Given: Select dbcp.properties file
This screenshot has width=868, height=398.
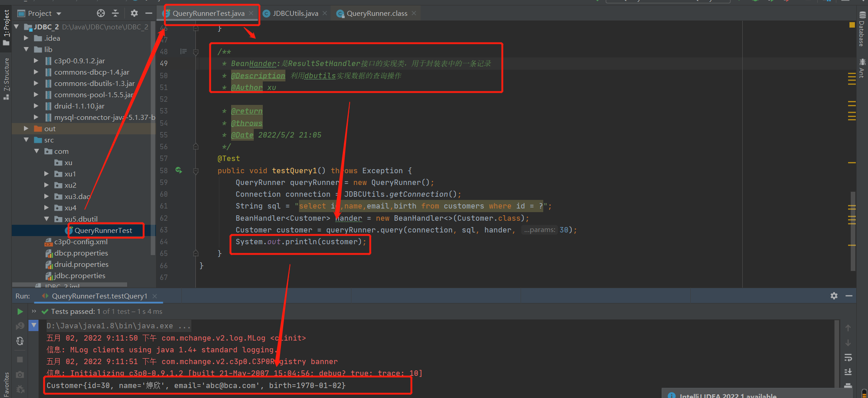Looking at the screenshot, I should tap(81, 253).
